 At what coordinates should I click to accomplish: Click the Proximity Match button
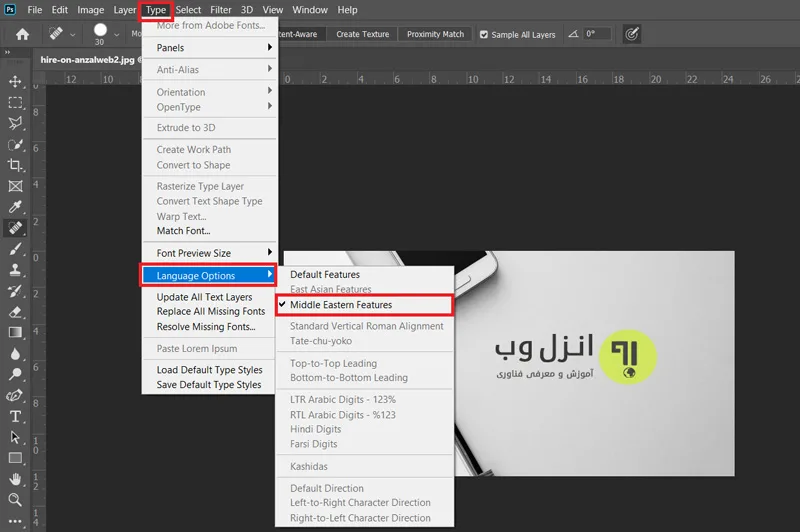[x=435, y=34]
